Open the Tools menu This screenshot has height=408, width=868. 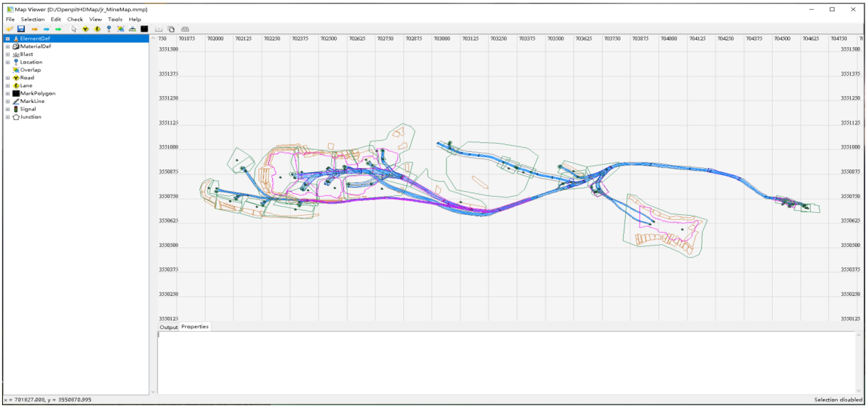(x=115, y=19)
